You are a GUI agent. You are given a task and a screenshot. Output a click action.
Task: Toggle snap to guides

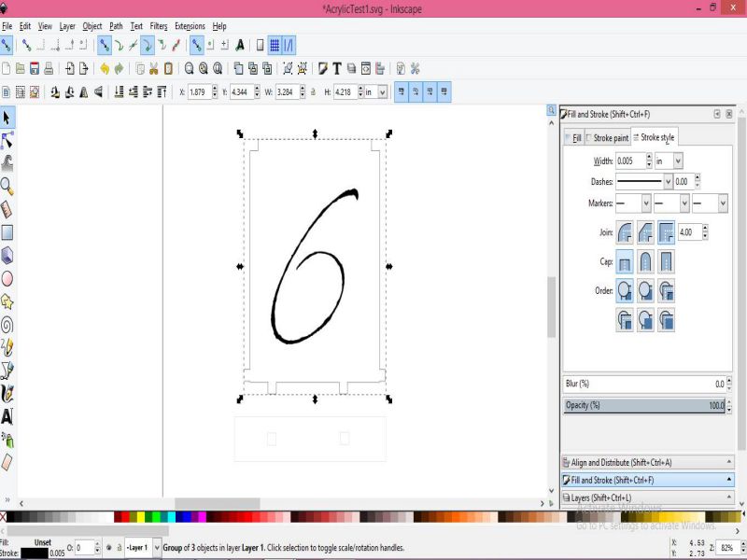click(289, 45)
